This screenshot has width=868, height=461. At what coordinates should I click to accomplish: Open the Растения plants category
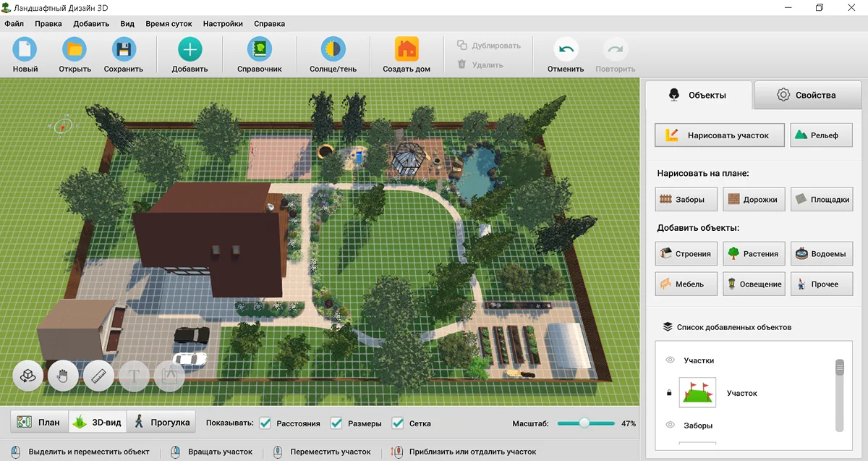(x=752, y=253)
